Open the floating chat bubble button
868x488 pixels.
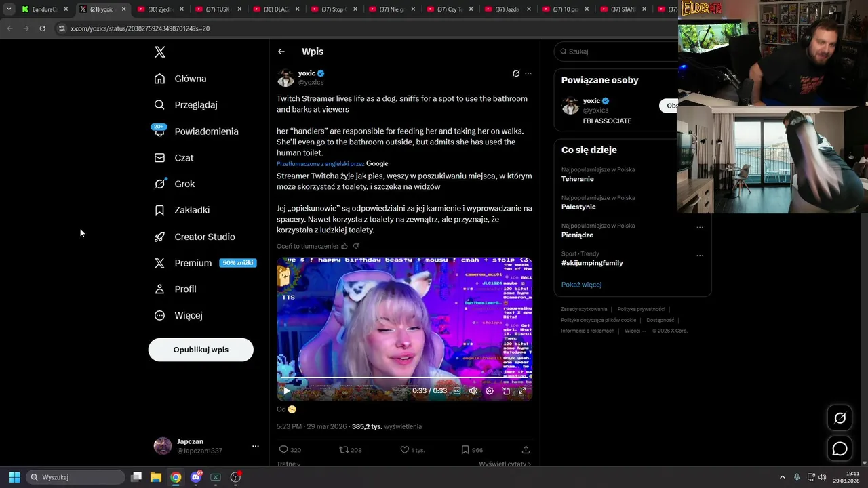tap(840, 449)
